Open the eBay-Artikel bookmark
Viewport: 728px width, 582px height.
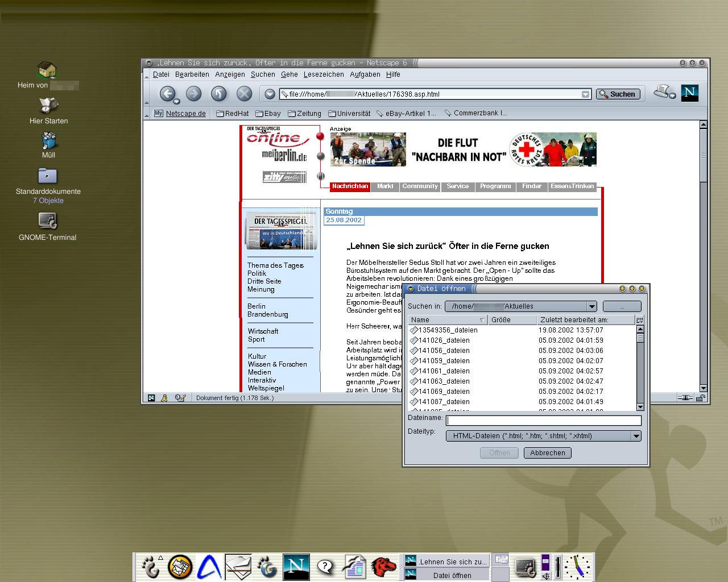click(x=406, y=114)
